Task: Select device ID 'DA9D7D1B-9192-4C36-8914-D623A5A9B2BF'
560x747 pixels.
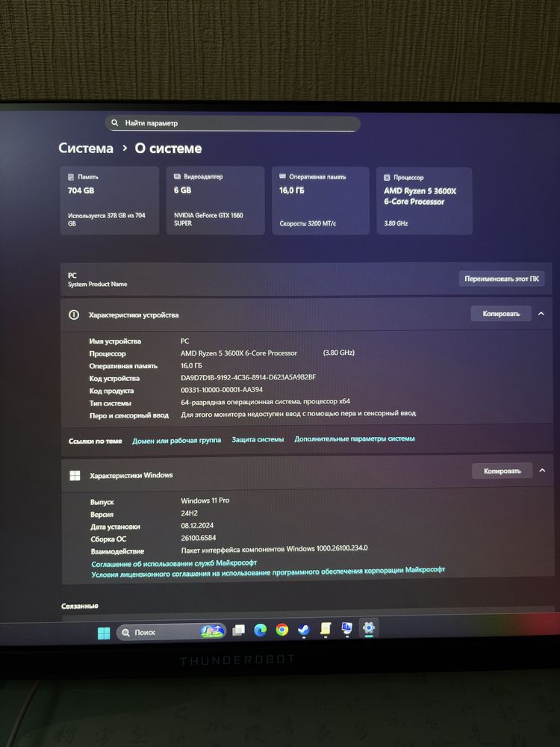Action: (x=248, y=377)
